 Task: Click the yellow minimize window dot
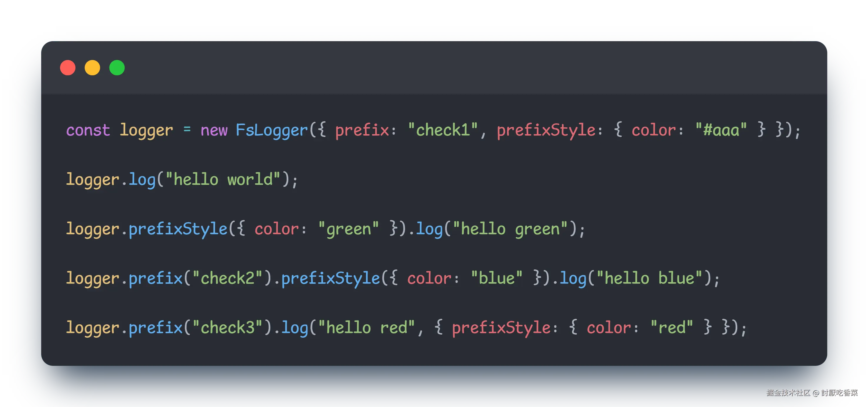click(x=92, y=68)
